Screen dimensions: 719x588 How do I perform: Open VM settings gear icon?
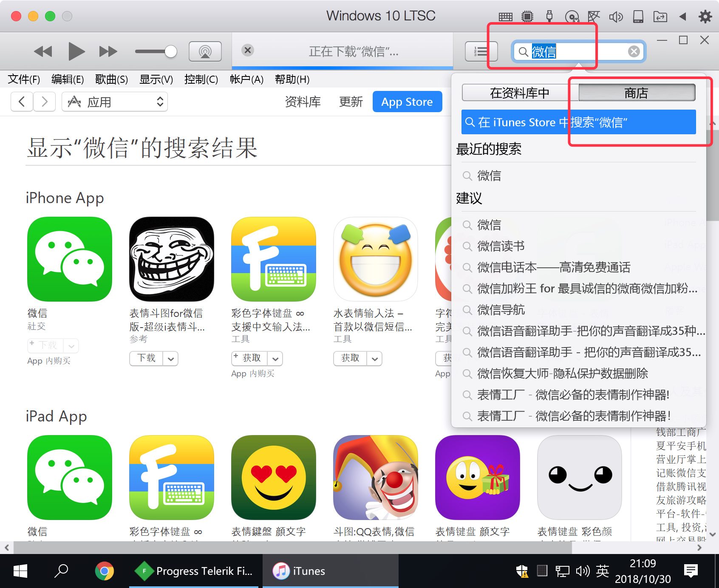705,17
